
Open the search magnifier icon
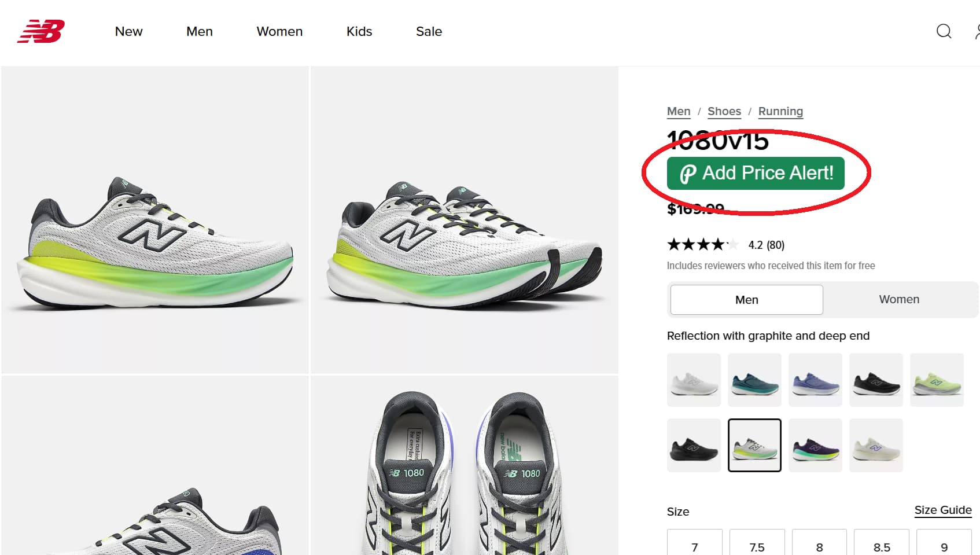coord(944,32)
